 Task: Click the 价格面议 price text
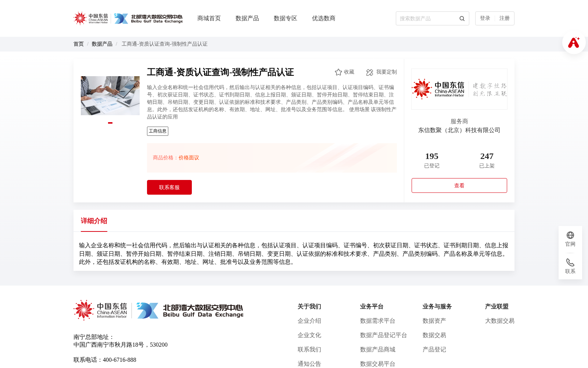pos(189,158)
